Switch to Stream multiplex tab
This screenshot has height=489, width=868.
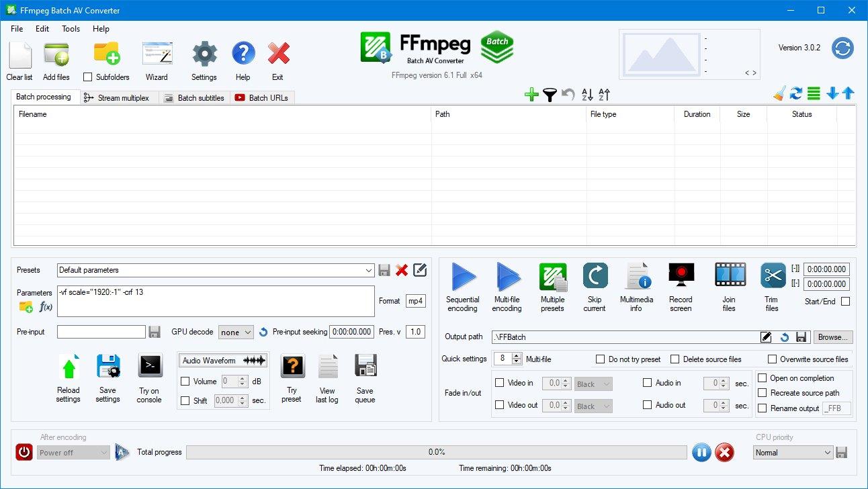click(120, 98)
